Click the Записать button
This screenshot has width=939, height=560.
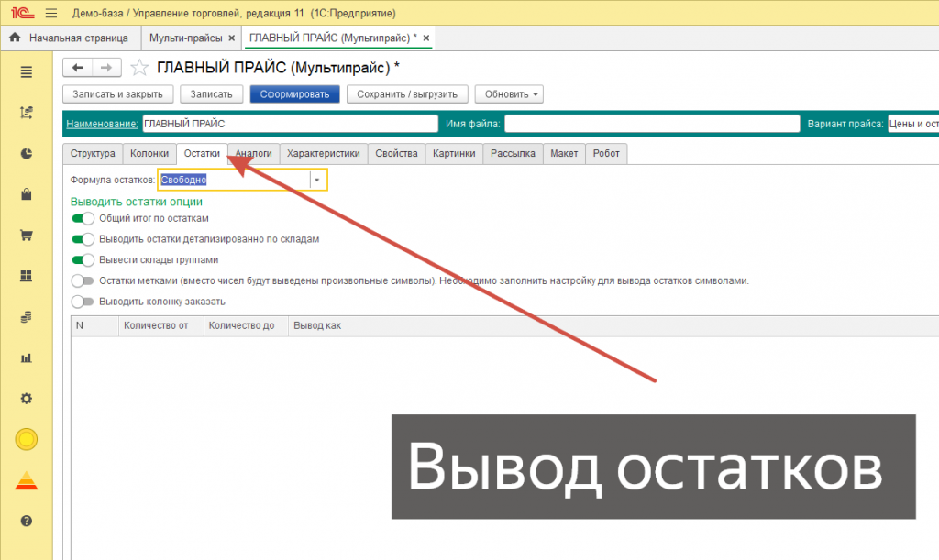point(212,94)
